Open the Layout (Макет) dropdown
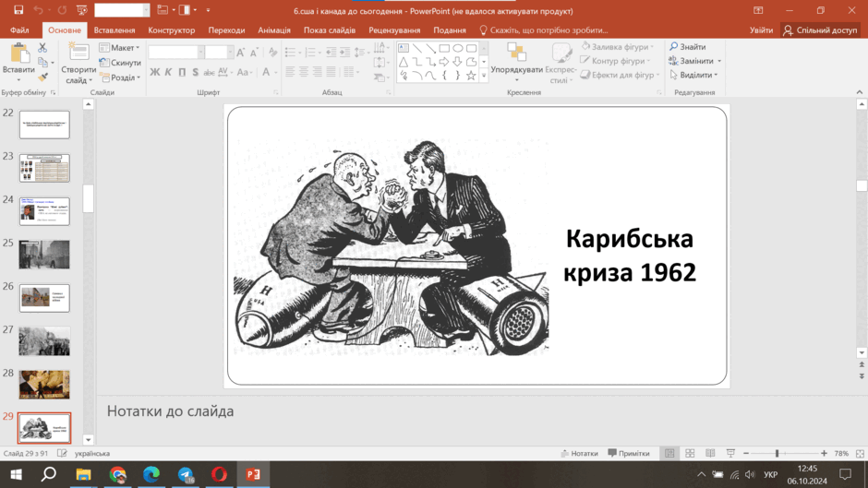This screenshot has height=488, width=868. point(119,48)
